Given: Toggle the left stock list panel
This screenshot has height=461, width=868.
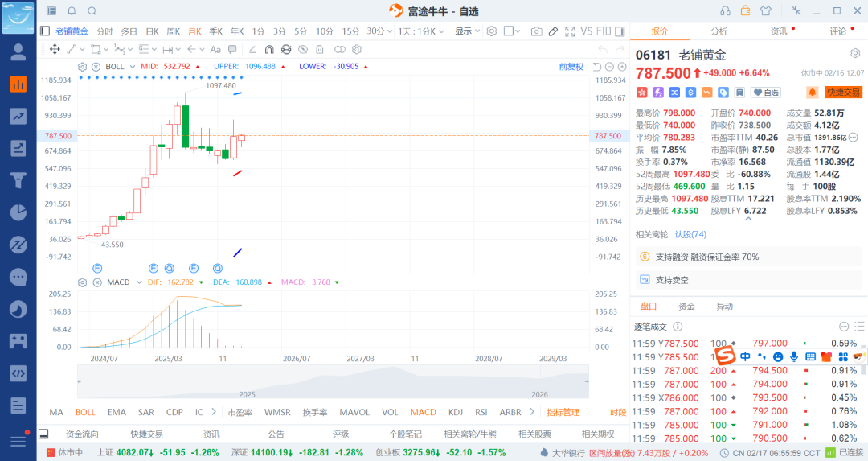Looking at the screenshot, I should pyautogui.click(x=45, y=31).
